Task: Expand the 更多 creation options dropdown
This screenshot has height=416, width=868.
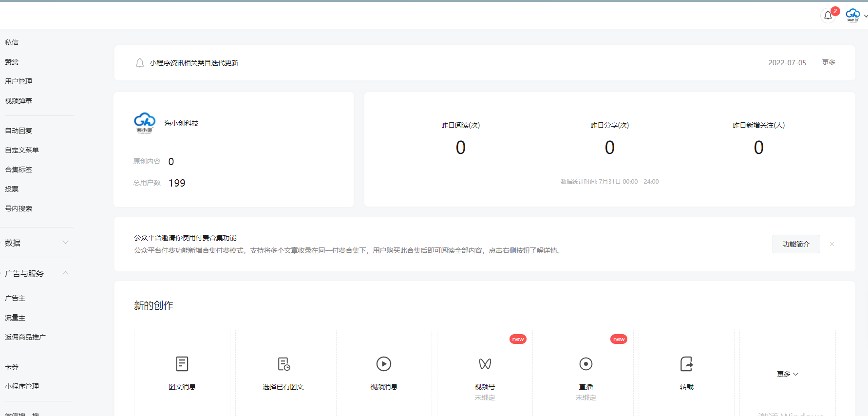Action: point(787,374)
